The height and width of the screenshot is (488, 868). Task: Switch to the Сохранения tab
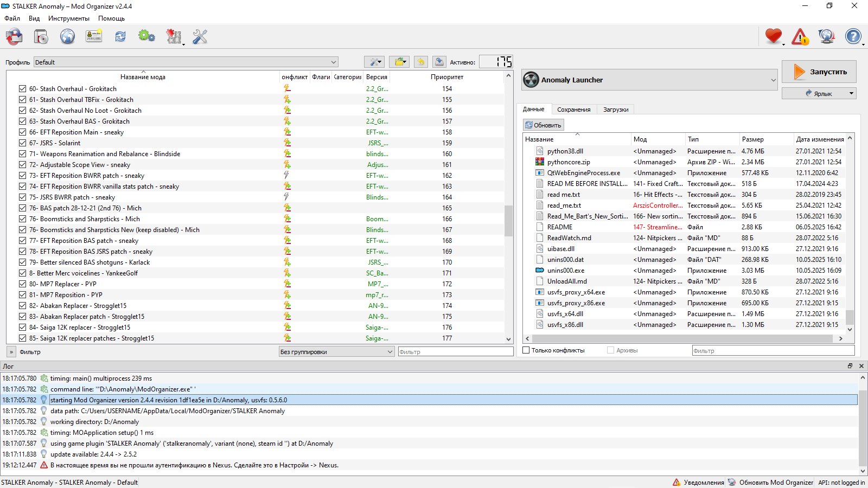tap(573, 109)
